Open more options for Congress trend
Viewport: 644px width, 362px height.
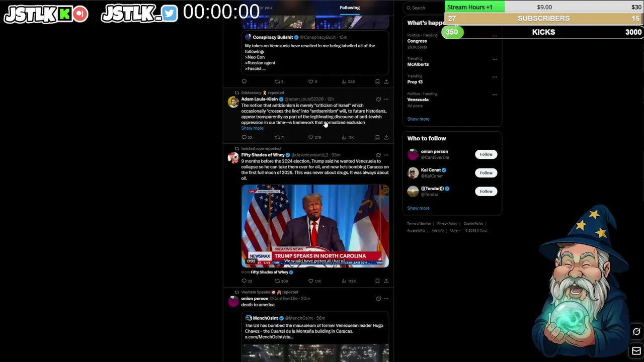(x=495, y=36)
